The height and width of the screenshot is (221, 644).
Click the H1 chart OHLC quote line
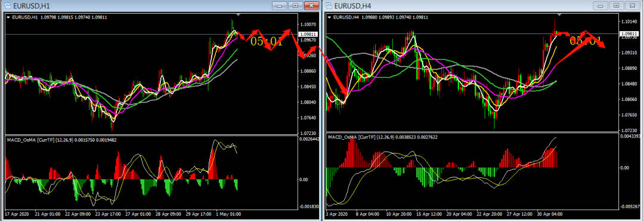60,17
